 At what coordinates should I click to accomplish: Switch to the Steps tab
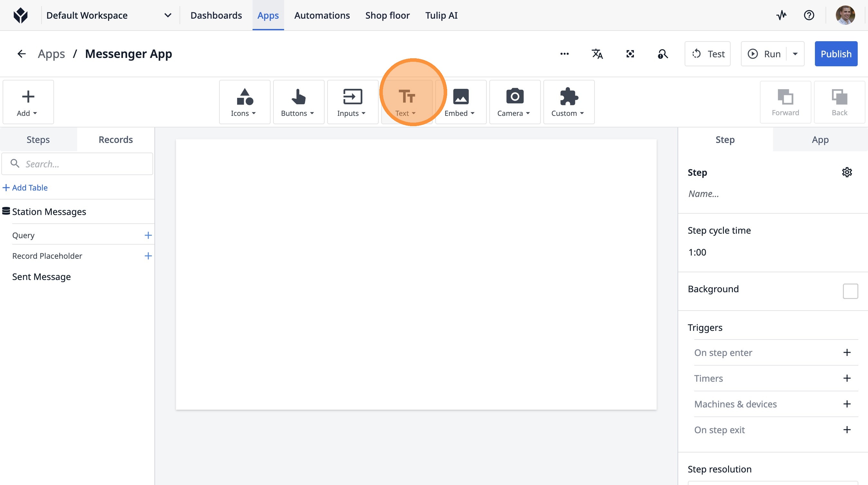(x=38, y=140)
